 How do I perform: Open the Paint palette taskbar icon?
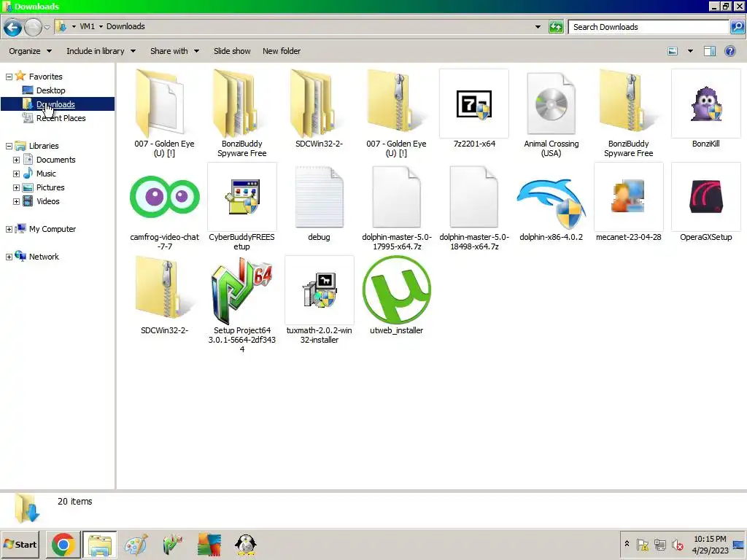pyautogui.click(x=136, y=544)
